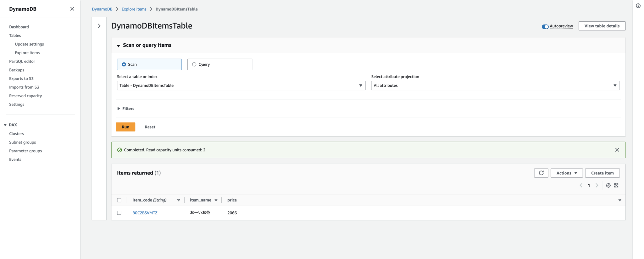Select the Query radio option

[194, 64]
